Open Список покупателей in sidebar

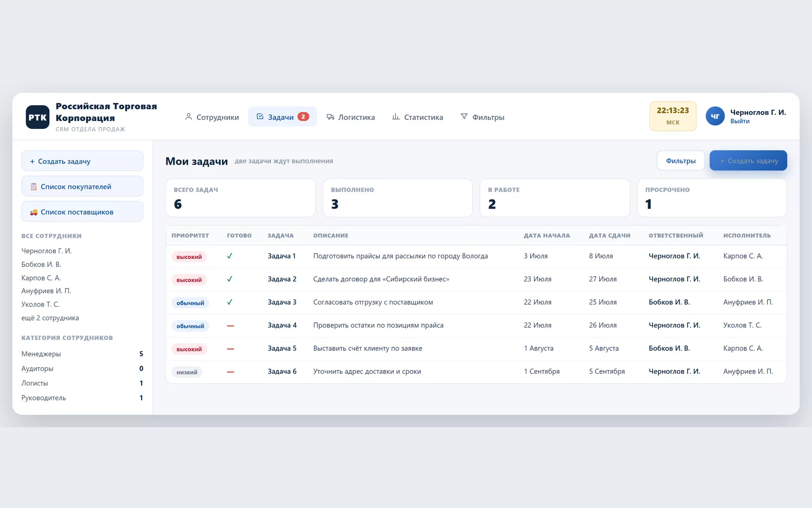coord(82,186)
